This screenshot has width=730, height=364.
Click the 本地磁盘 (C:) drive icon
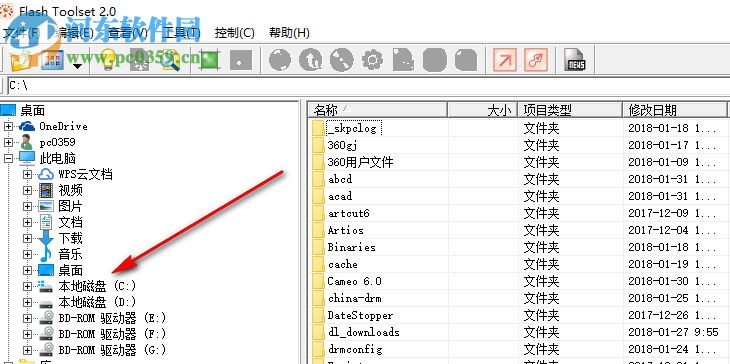46,286
